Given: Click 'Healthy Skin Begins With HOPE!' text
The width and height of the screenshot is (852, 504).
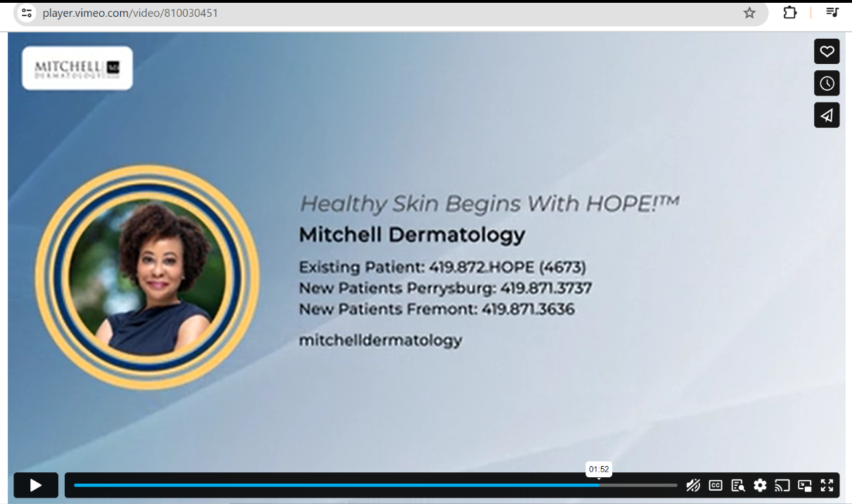Looking at the screenshot, I should 489,205.
